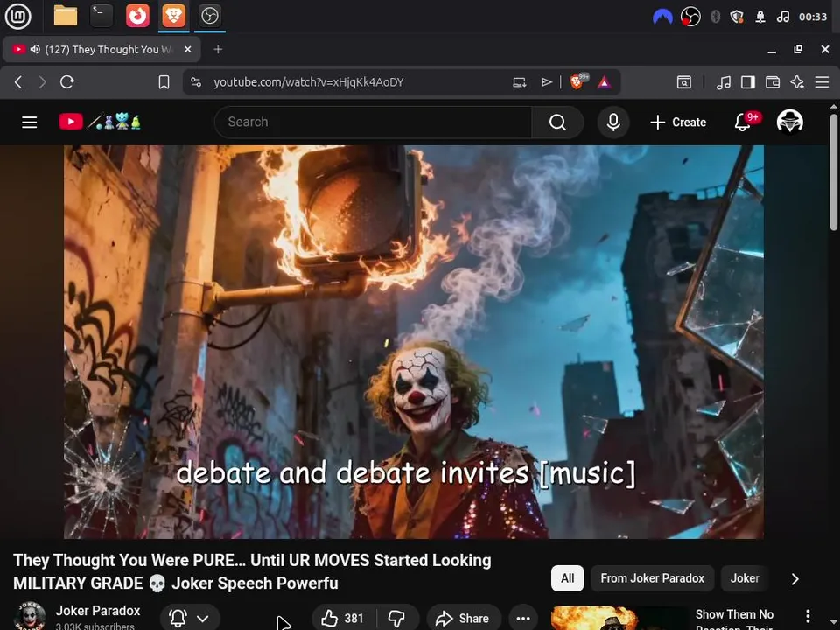This screenshot has height=630, width=840.
Task: Open the OBS Studio panel launcher
Action: (x=209, y=16)
